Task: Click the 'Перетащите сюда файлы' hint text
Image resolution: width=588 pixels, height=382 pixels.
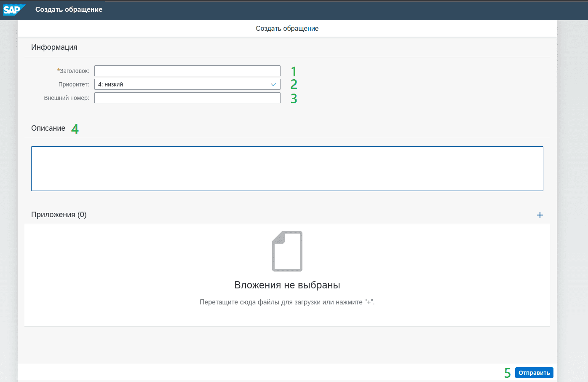Action: point(287,302)
